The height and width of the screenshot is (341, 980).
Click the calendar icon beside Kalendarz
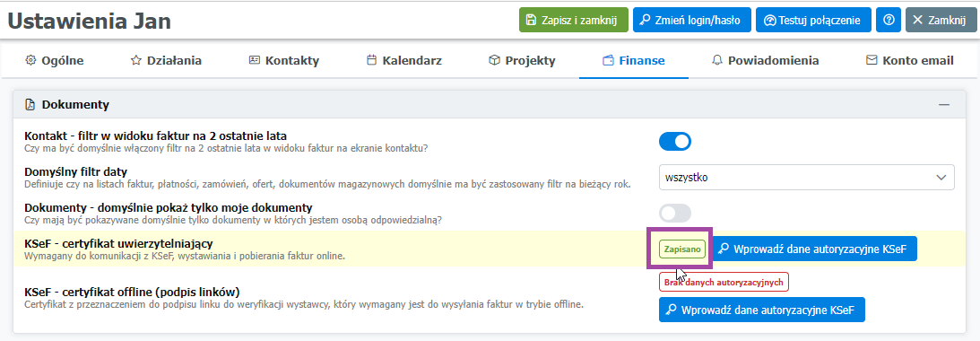[x=371, y=61]
